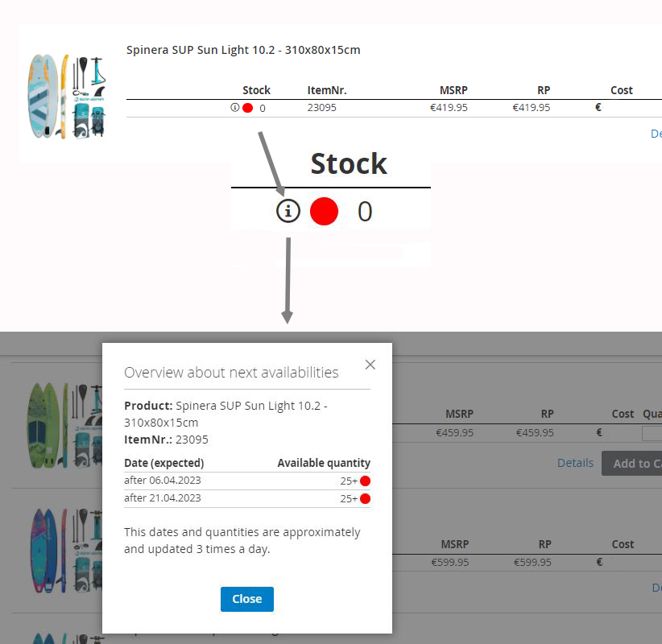Screen dimensions: 662x644
Task: Click the large red stock status dot
Action: pyautogui.click(x=324, y=211)
